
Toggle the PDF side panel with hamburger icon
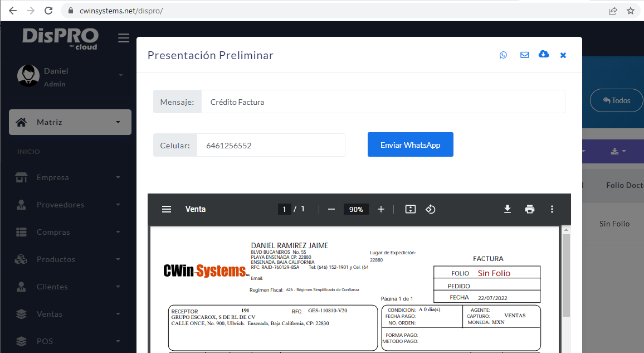pos(166,209)
